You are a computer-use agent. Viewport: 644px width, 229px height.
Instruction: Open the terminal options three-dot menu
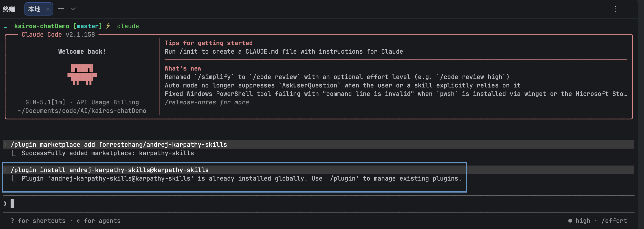pos(616,9)
